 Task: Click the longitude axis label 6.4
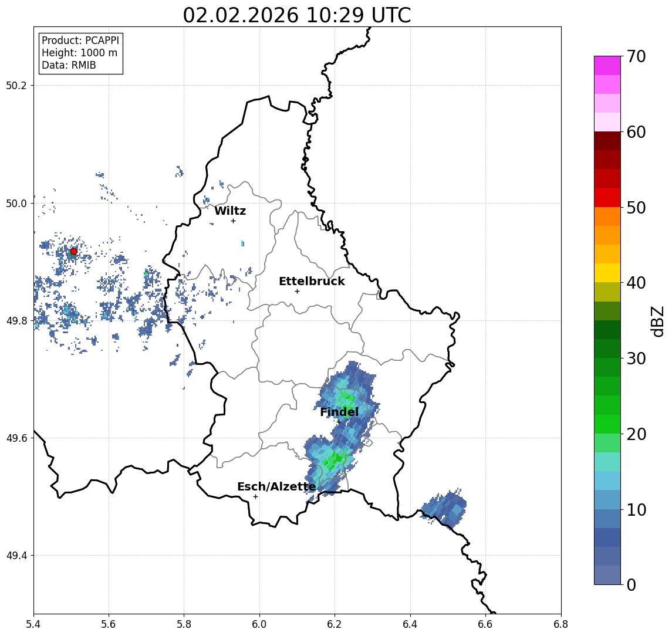[410, 624]
